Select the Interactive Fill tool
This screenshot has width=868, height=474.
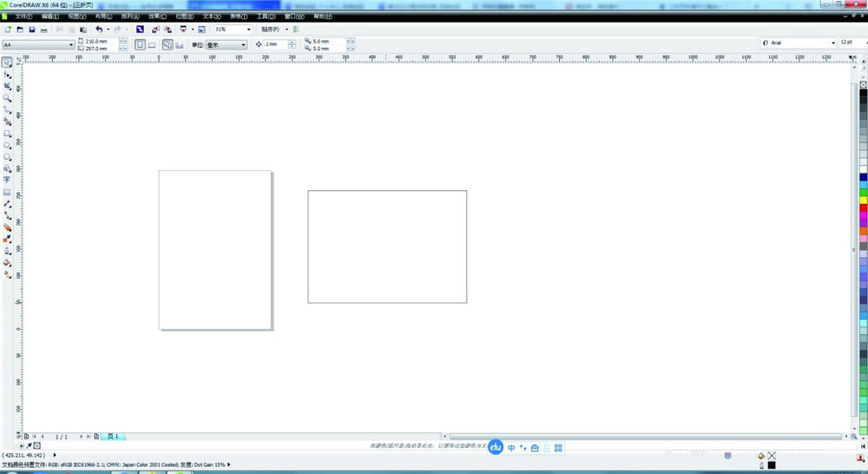coord(7,274)
